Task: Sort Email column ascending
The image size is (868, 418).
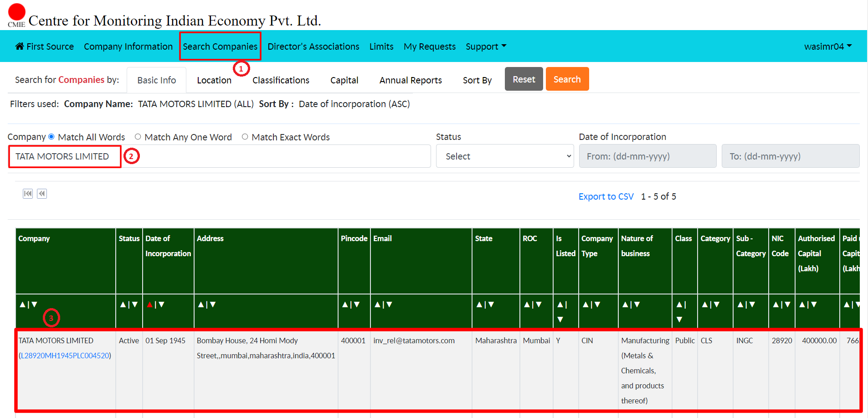Action: [x=377, y=304]
